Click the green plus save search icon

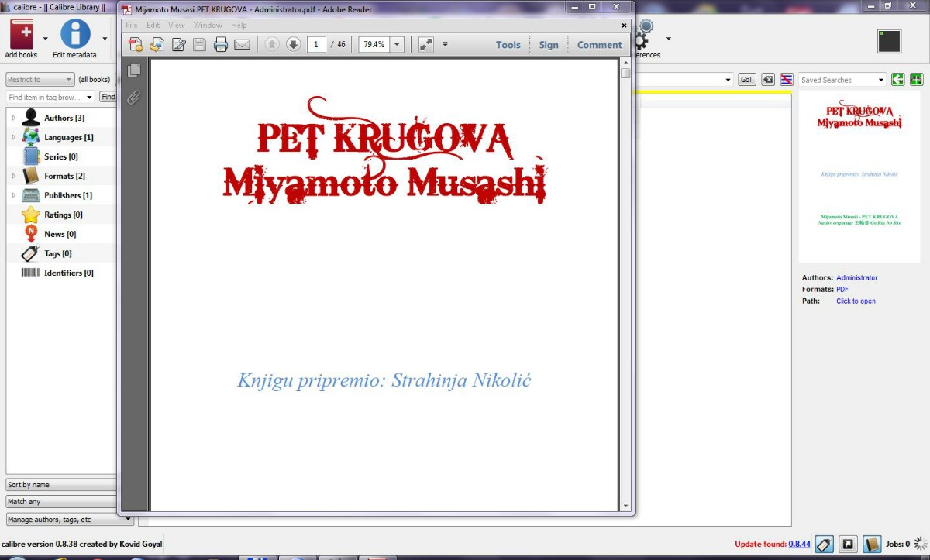click(917, 79)
